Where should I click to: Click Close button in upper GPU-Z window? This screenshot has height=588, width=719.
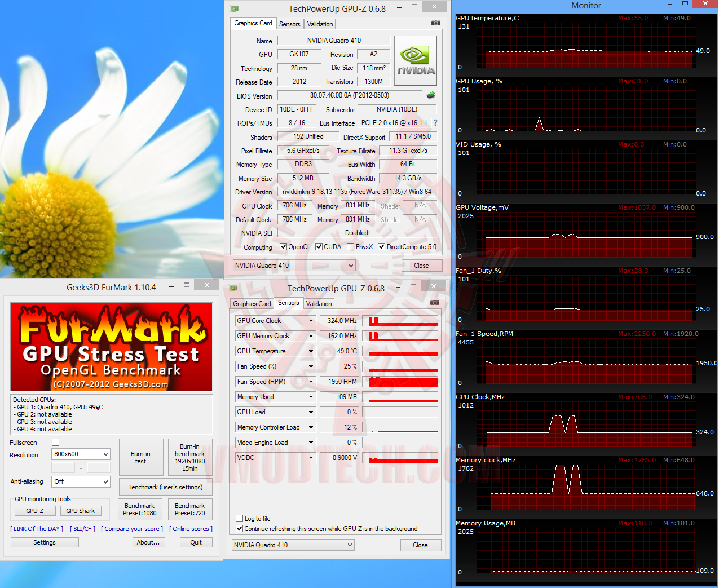click(x=421, y=266)
